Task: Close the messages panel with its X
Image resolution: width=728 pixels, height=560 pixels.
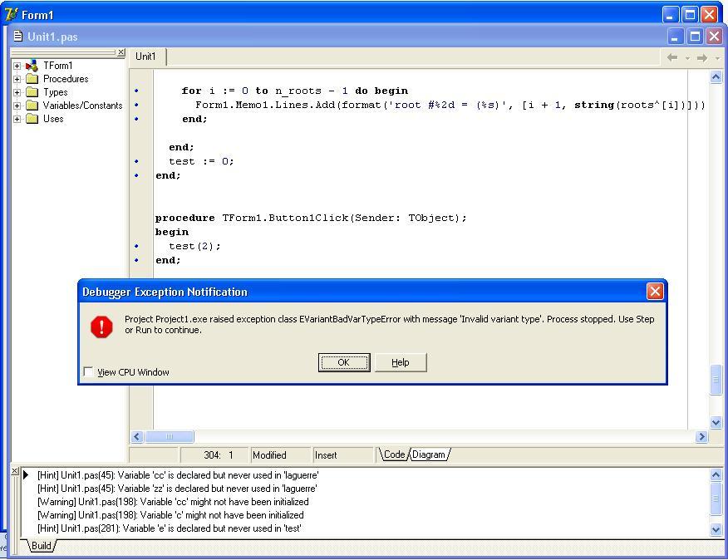Action: (14, 471)
